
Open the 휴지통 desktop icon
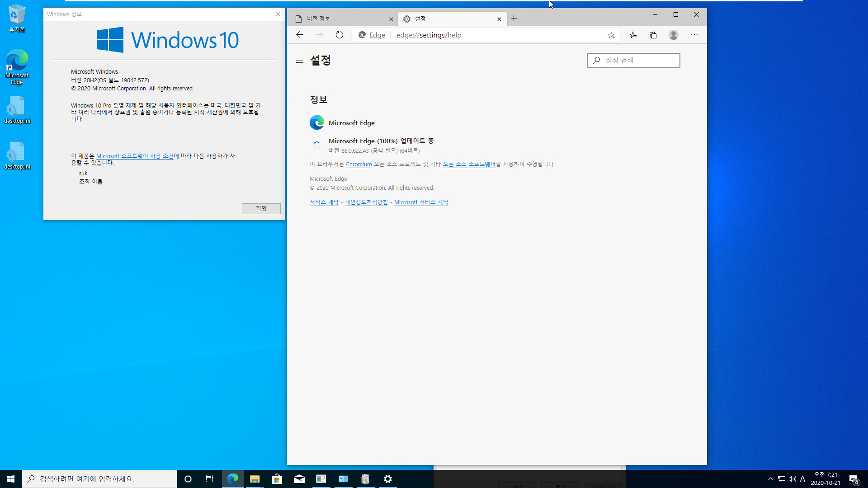point(17,19)
